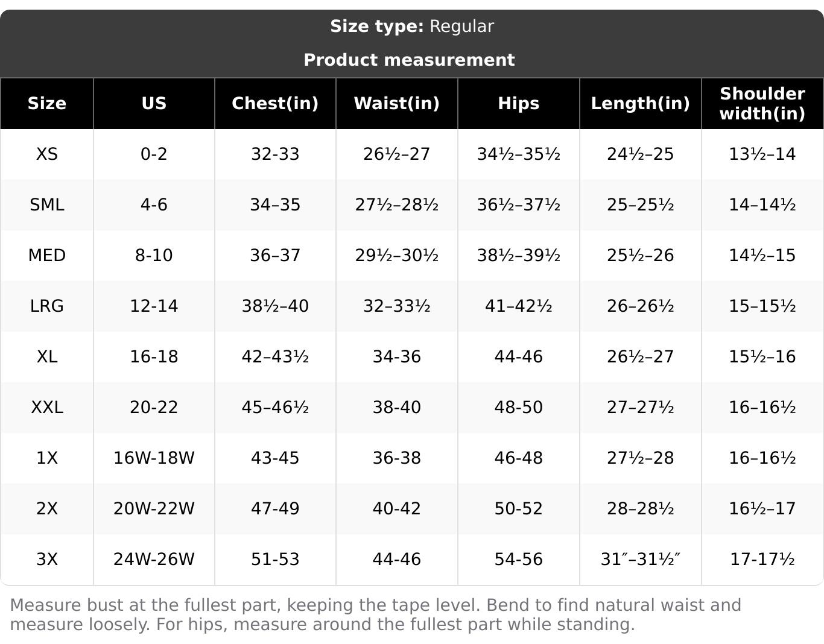Click the Chest(in) column header

(275, 104)
